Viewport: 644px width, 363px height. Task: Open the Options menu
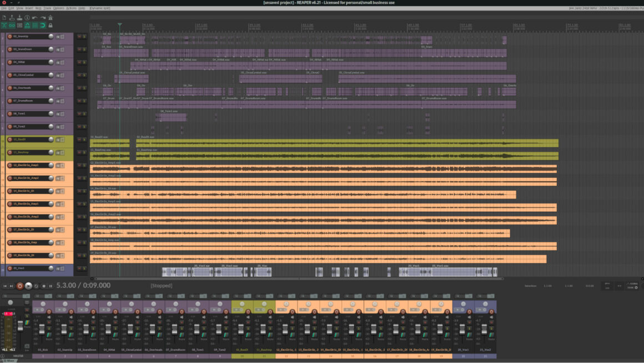click(59, 8)
